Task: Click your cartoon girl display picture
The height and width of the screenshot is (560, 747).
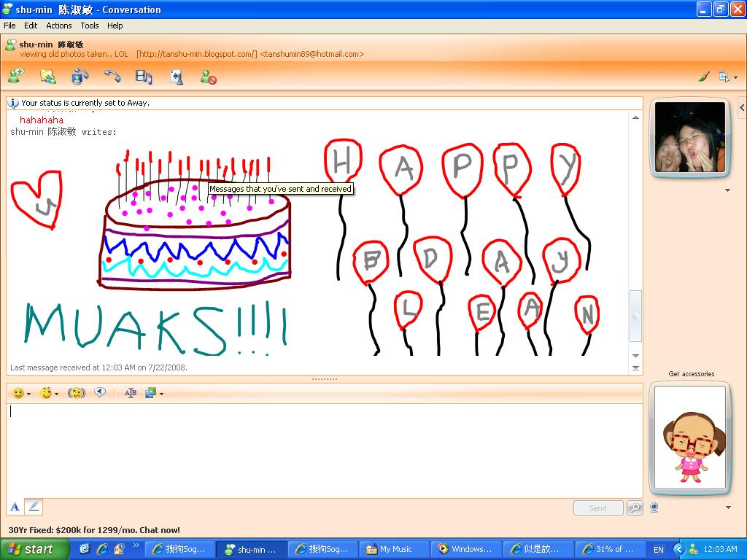Action: (x=690, y=437)
